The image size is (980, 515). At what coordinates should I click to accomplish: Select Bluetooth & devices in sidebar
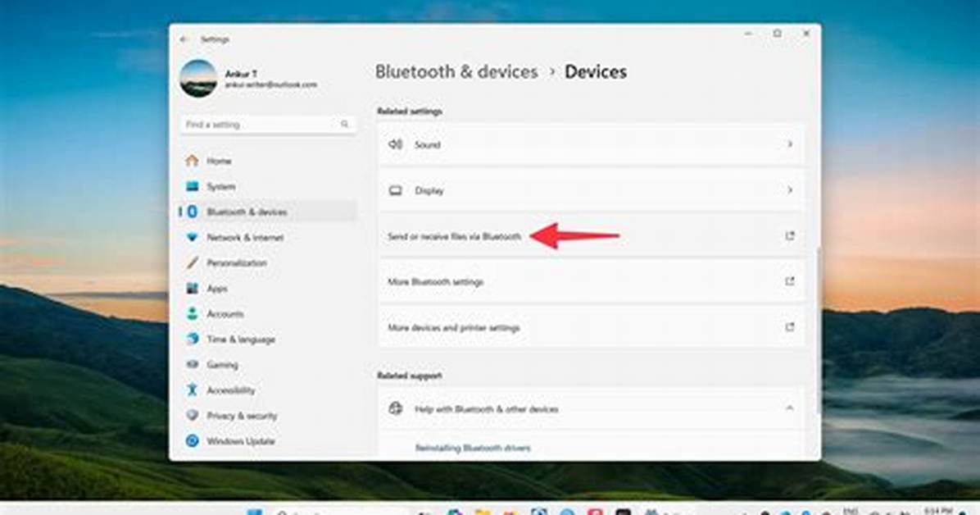268,212
